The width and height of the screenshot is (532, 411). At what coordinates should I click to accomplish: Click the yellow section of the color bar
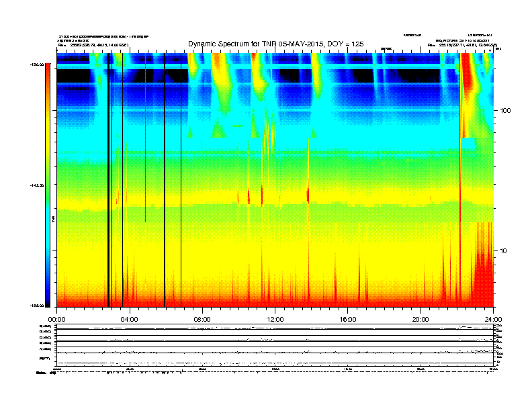click(x=47, y=148)
